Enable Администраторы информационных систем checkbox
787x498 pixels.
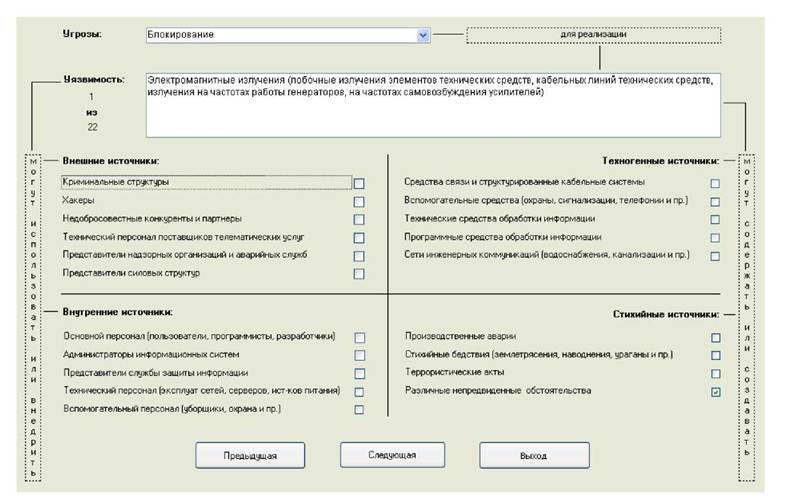click(359, 355)
